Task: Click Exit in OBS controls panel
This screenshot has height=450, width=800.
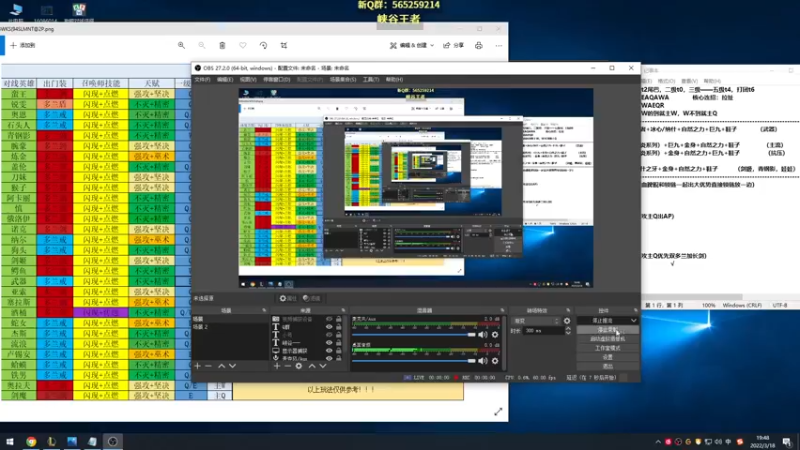Action: point(608,366)
